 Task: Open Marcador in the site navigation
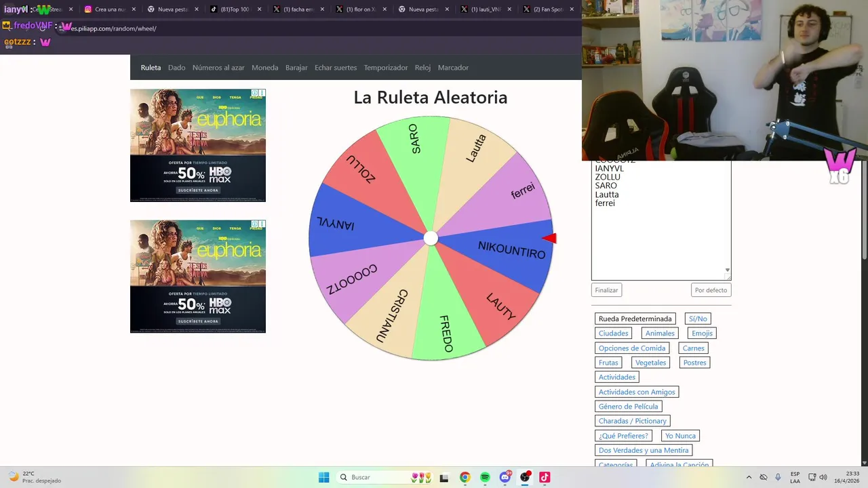(453, 68)
